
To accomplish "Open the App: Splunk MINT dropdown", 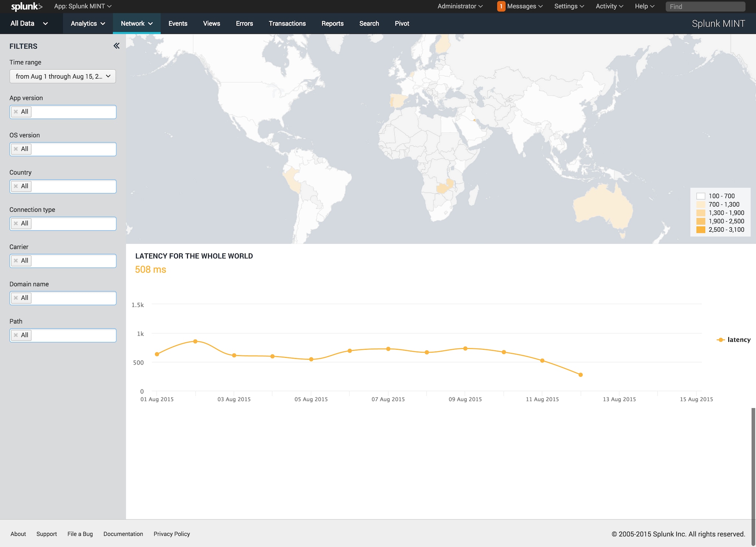I will click(x=83, y=6).
